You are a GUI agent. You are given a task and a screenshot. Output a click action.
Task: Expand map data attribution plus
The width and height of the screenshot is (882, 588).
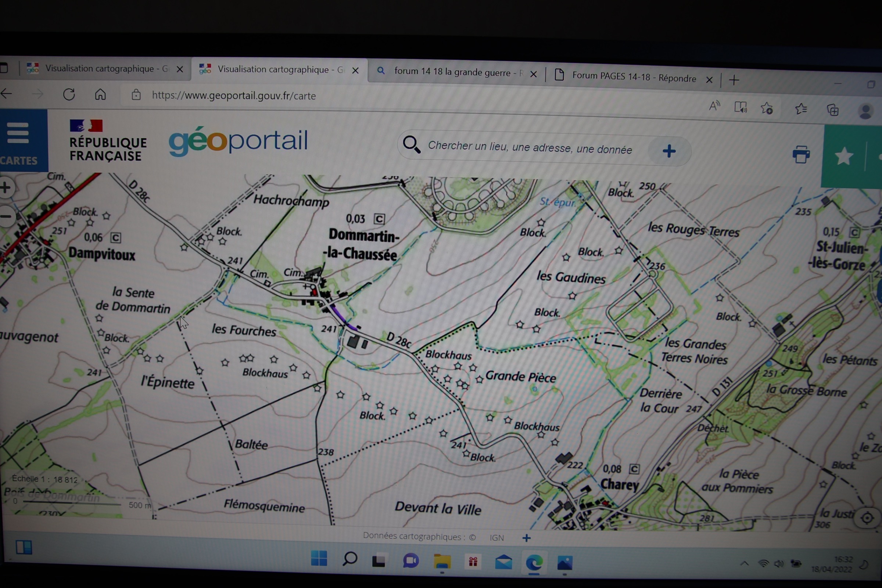526,538
